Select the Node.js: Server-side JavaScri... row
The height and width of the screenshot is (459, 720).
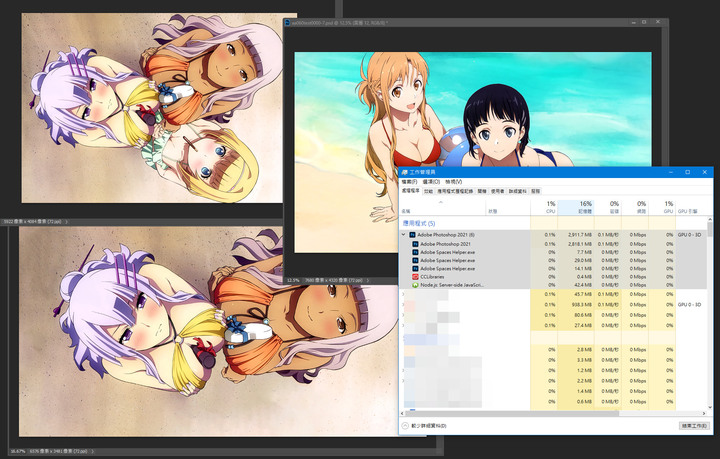553,285
